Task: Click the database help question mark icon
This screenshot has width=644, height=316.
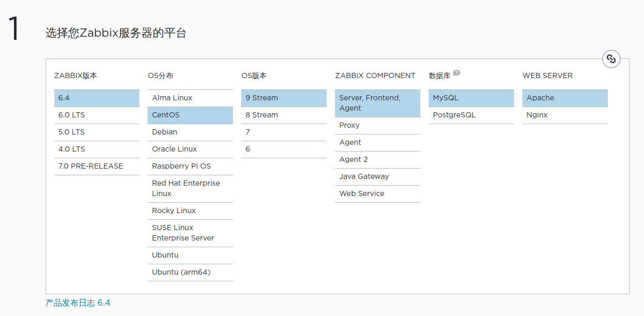Action: coord(456,73)
